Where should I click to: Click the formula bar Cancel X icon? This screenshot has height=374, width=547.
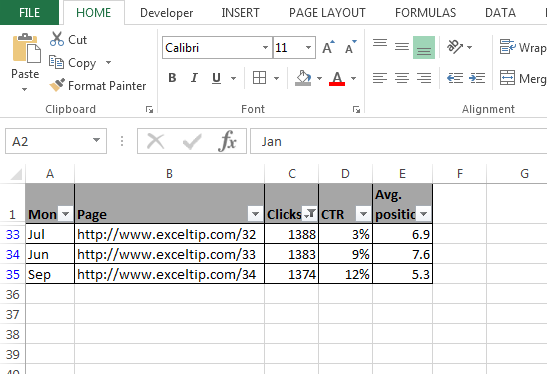pyautogui.click(x=156, y=141)
